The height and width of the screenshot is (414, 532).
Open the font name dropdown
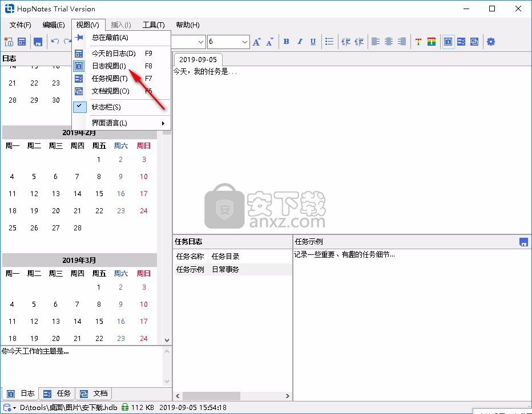click(x=200, y=42)
